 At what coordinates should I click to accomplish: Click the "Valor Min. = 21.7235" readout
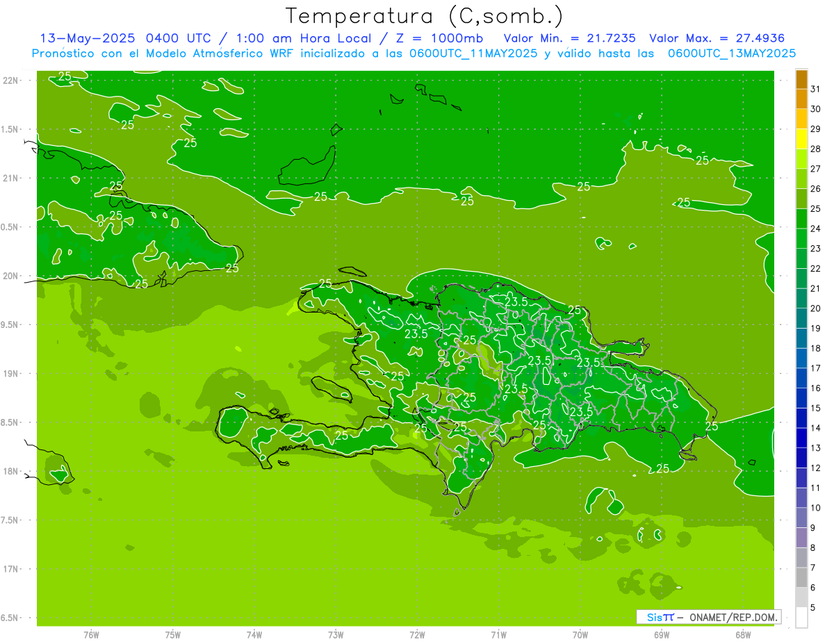[x=569, y=38]
